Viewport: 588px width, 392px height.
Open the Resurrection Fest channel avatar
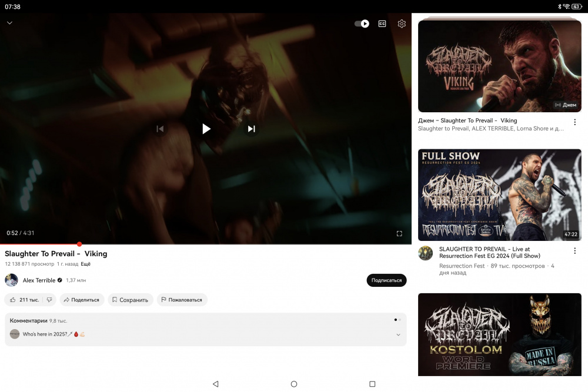[425, 253]
